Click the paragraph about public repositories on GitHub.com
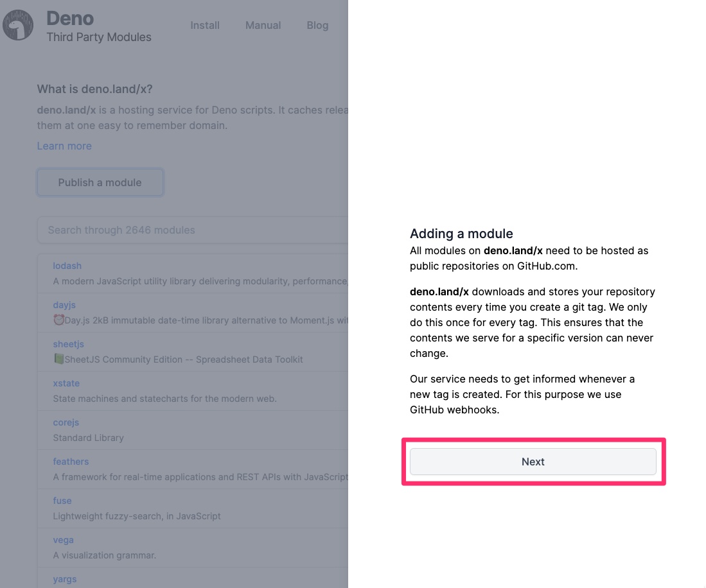 coord(529,258)
